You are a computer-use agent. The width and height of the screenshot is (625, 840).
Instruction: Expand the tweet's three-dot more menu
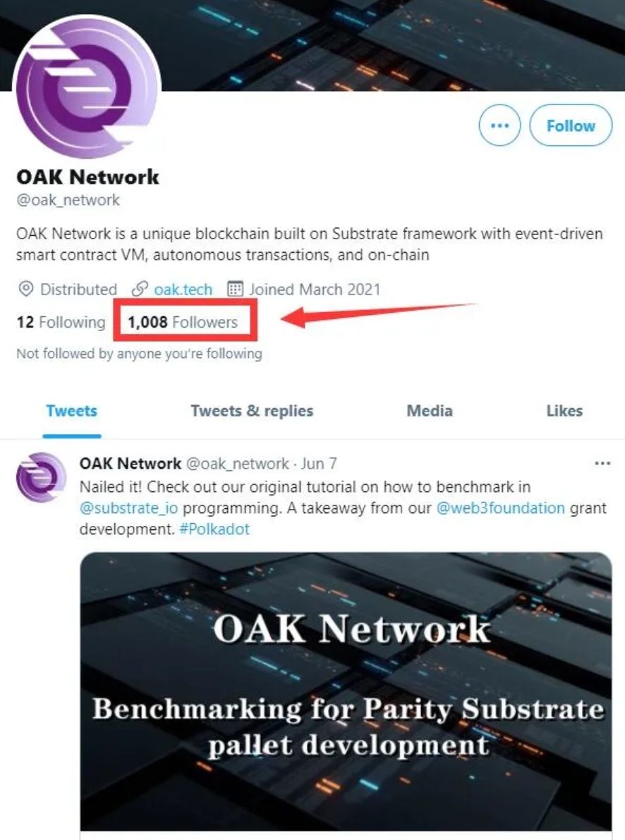pyautogui.click(x=602, y=463)
